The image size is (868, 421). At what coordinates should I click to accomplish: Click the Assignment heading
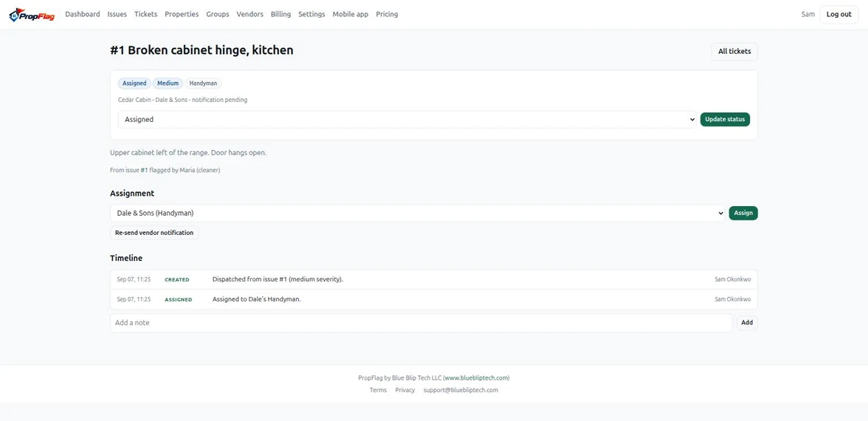click(x=132, y=194)
